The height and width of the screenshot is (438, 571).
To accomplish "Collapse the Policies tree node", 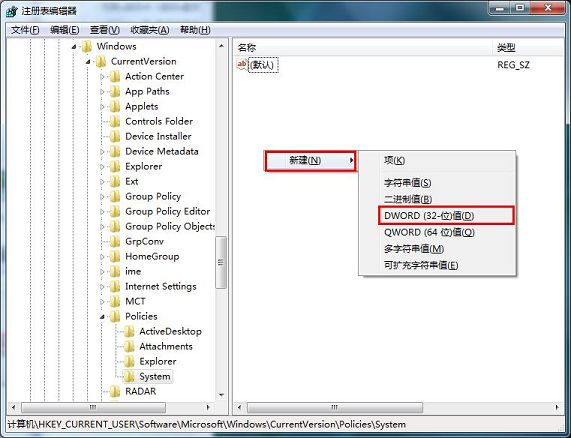I will point(102,317).
